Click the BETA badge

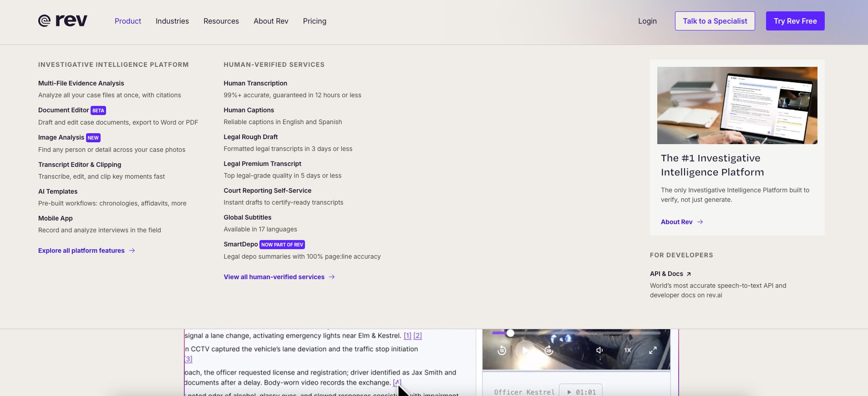[98, 110]
